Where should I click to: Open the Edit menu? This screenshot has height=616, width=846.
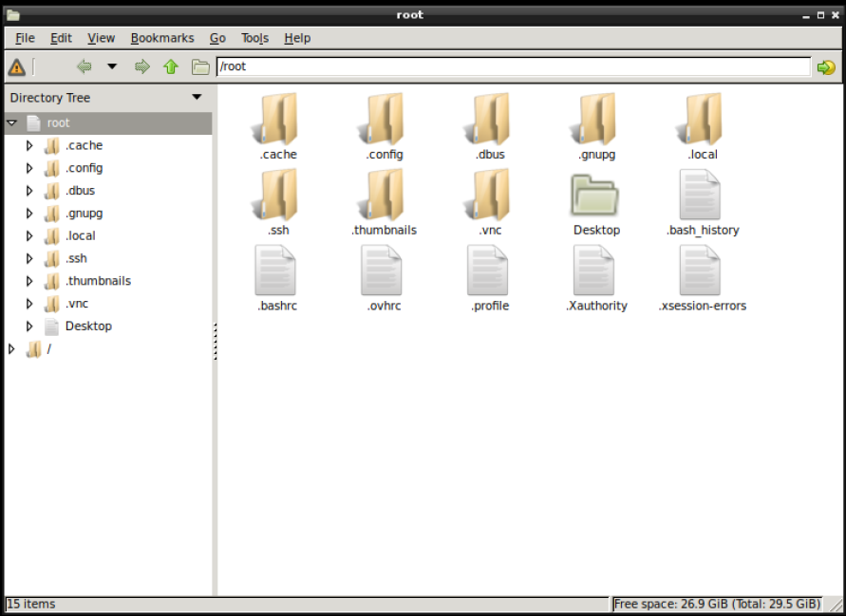(61, 38)
